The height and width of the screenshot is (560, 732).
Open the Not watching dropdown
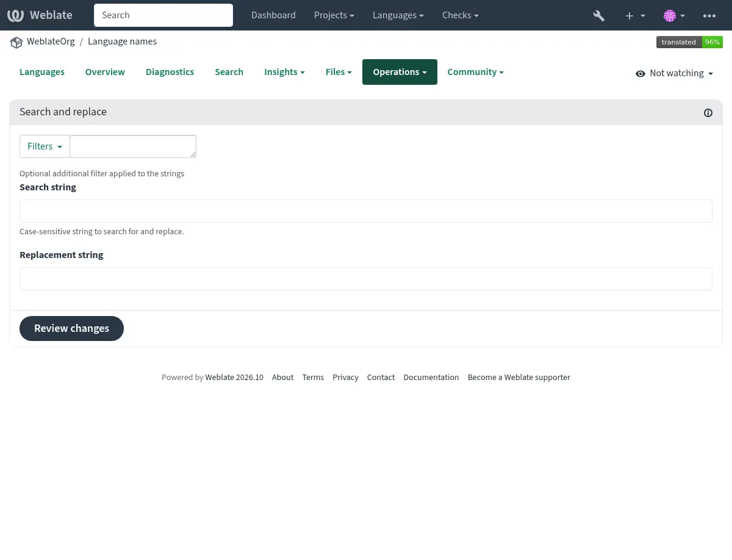tap(674, 73)
